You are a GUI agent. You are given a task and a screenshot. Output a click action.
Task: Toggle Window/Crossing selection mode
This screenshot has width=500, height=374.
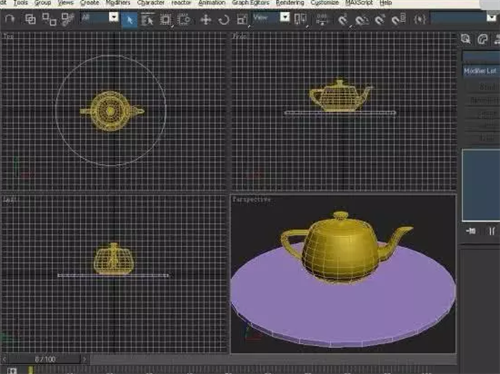pos(183,20)
